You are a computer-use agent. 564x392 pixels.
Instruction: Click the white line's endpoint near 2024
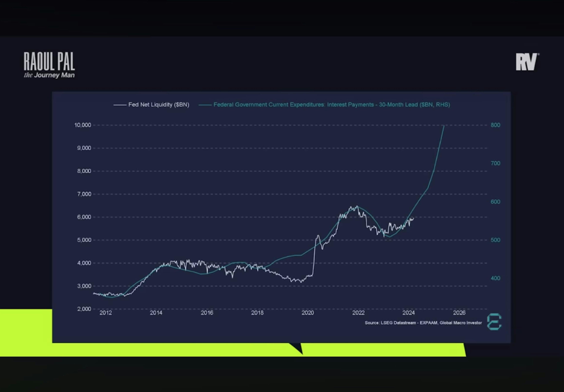point(414,218)
